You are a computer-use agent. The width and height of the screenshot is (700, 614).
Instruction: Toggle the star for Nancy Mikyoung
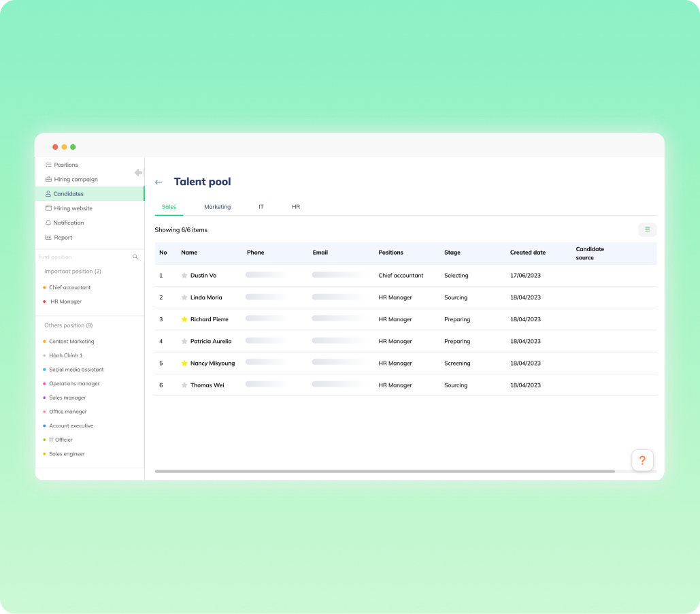(184, 363)
